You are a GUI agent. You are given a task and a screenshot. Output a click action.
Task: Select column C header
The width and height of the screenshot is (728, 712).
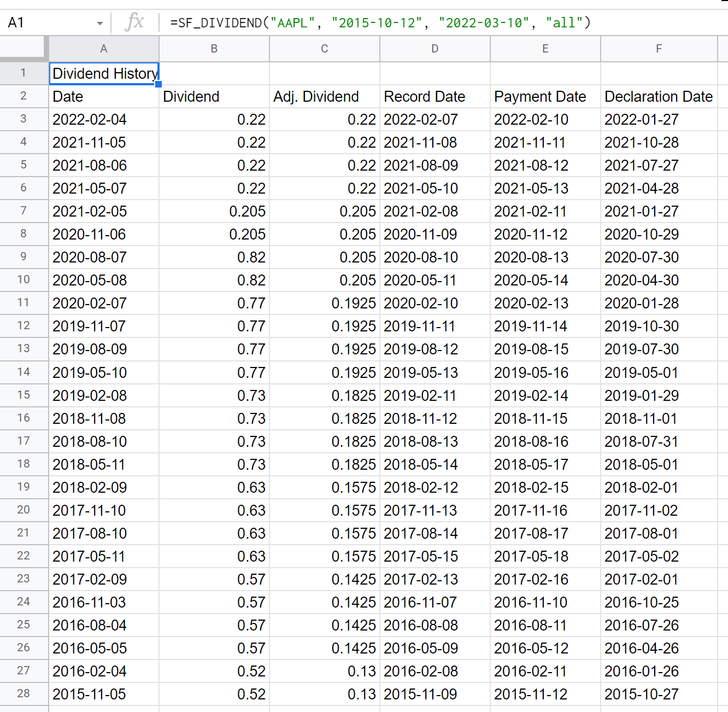(325, 49)
